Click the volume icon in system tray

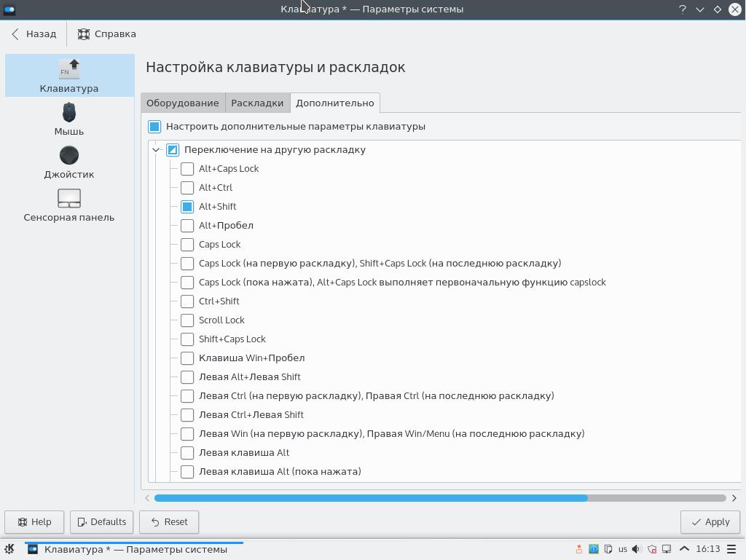click(x=637, y=549)
